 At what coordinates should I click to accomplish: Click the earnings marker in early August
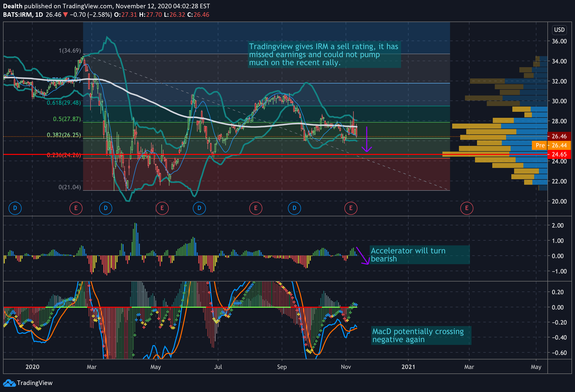(x=256, y=208)
